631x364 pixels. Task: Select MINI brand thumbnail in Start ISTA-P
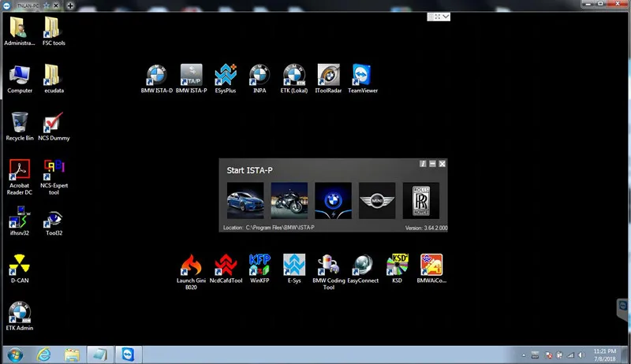(377, 200)
